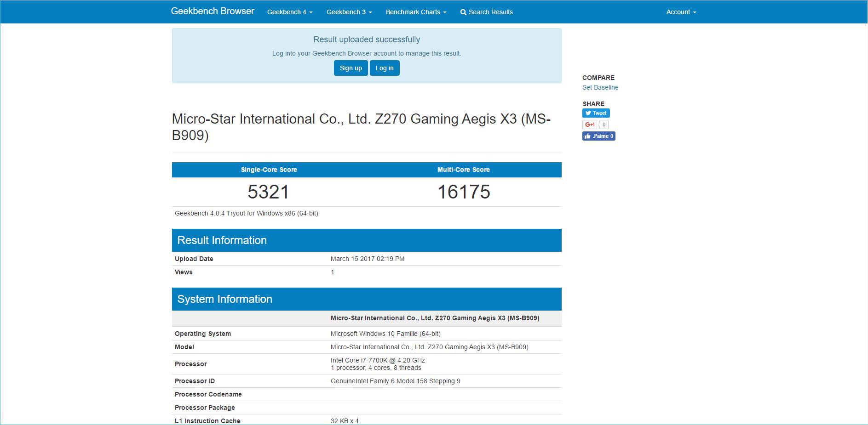Click the Facebook J'aime like button
Screen dimensions: 868x425
pos(599,136)
